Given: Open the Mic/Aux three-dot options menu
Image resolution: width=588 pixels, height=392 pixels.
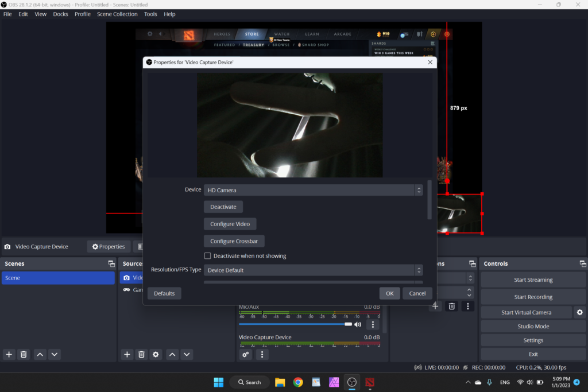Looking at the screenshot, I should tap(373, 324).
